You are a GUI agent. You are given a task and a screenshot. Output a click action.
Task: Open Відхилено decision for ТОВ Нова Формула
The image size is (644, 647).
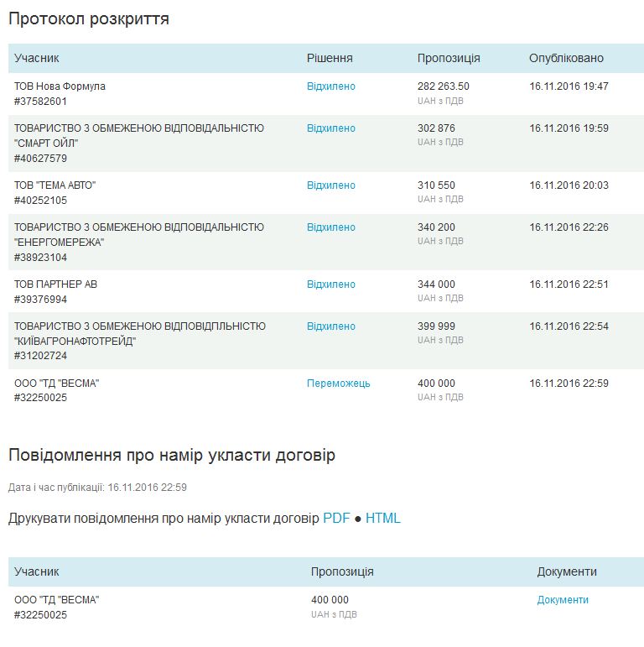click(330, 86)
